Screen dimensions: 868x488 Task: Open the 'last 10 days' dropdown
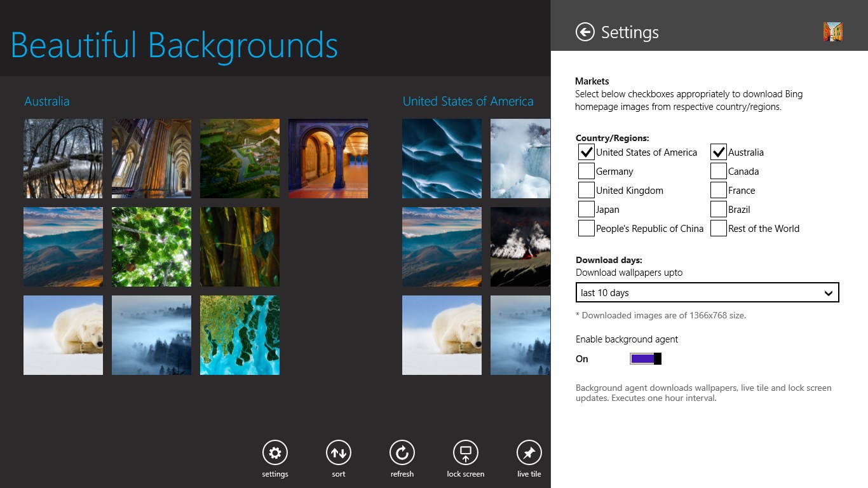[707, 292]
